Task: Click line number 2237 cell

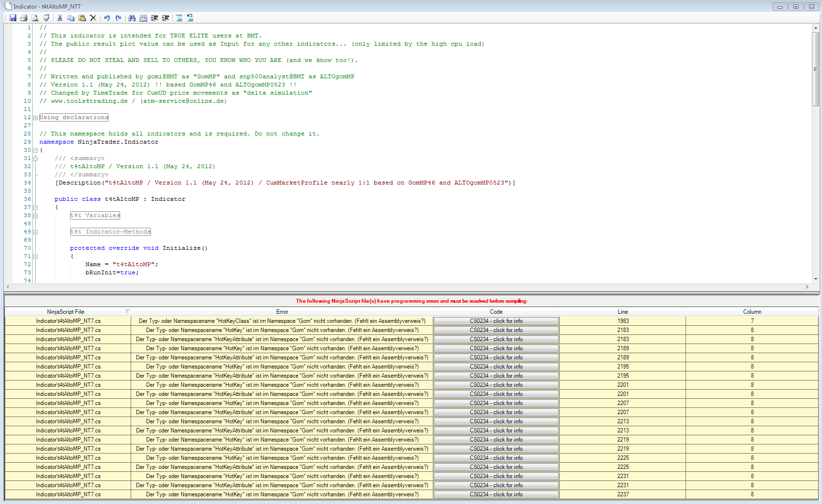Action: pyautogui.click(x=623, y=494)
